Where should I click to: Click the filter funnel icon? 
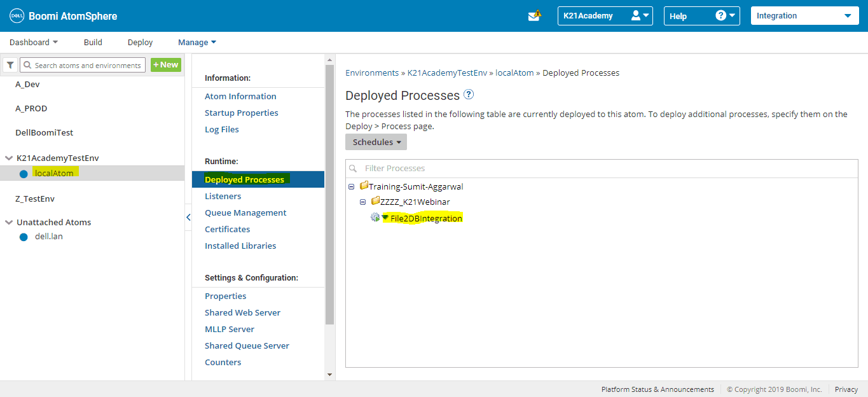coord(10,65)
